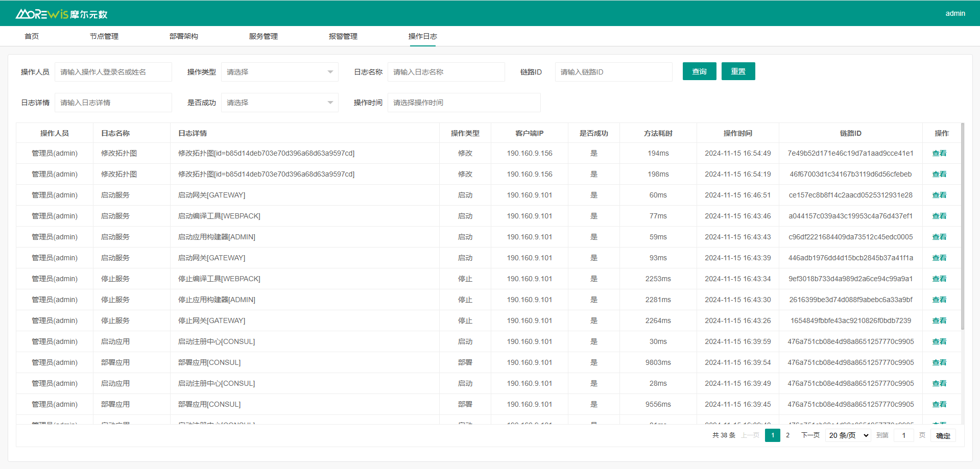Expand the 是否成功 dropdown
This screenshot has height=469, width=980.
(279, 103)
